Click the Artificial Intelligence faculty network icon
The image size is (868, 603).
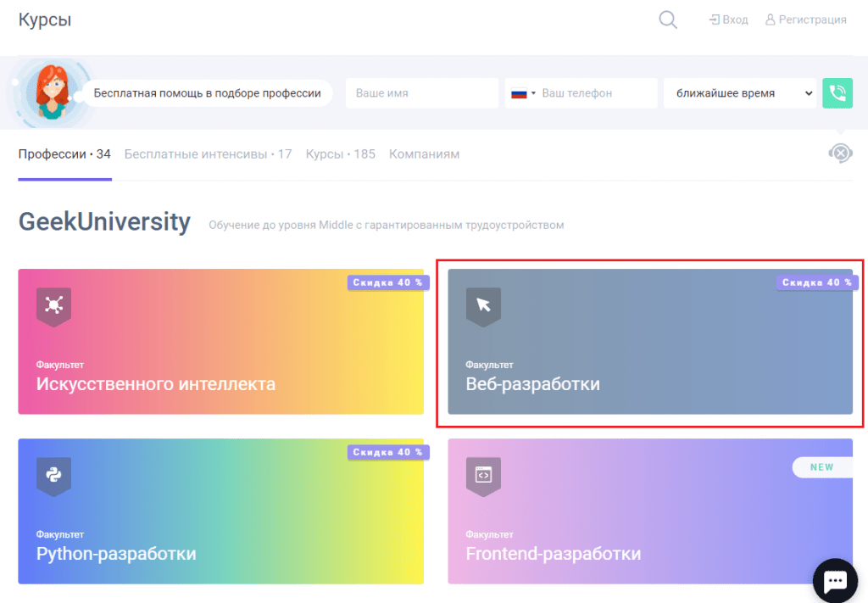(x=53, y=304)
